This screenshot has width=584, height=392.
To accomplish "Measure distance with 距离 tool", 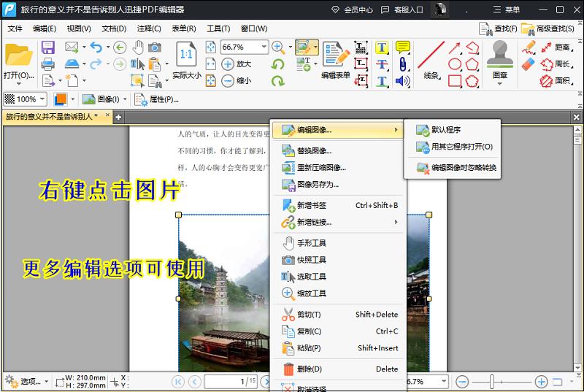I will [x=556, y=47].
